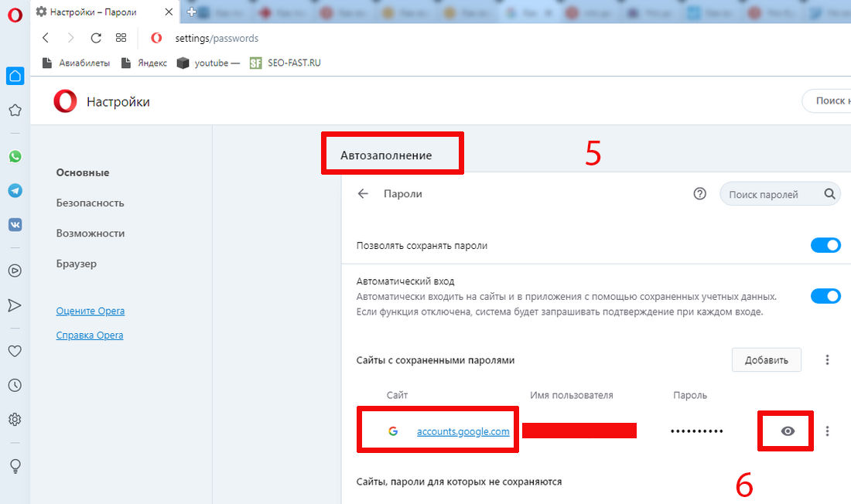This screenshot has height=504, width=851.
Task: Open Telegram messenger in sidebar
Action: (x=15, y=190)
